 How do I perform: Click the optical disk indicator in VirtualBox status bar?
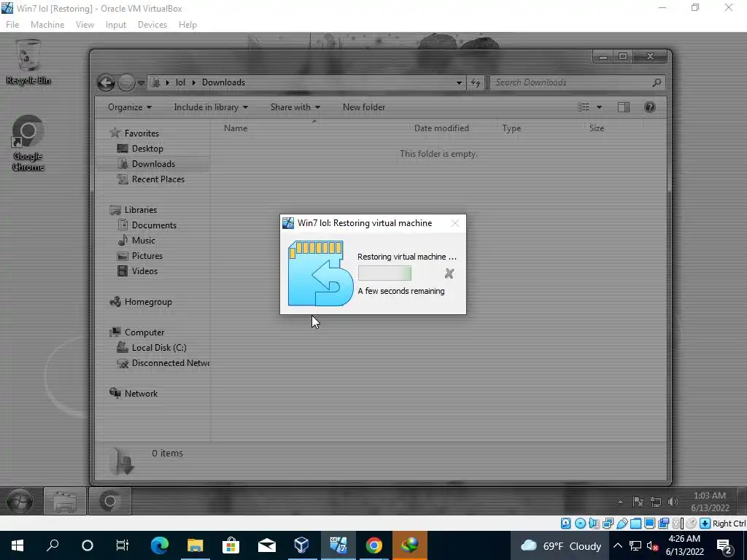click(580, 524)
